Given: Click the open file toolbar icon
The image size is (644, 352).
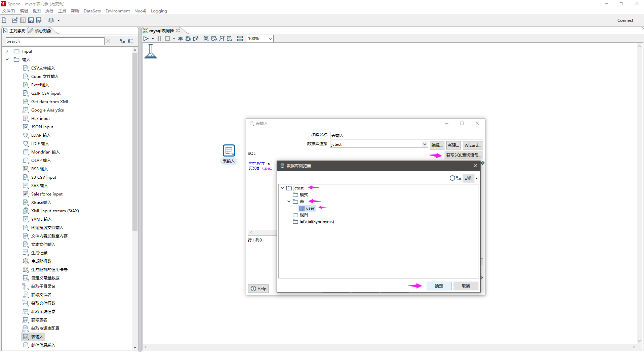Looking at the screenshot, I should pyautogui.click(x=14, y=20).
